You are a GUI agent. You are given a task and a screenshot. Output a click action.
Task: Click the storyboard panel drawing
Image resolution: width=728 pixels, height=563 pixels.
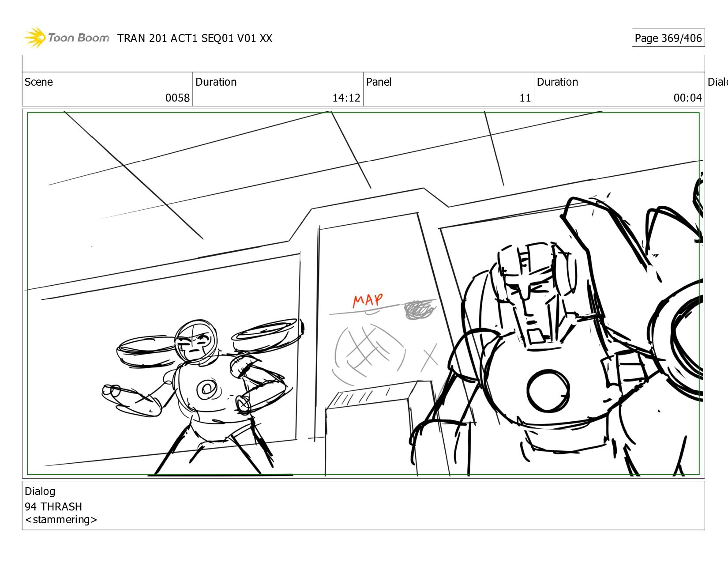(363, 294)
